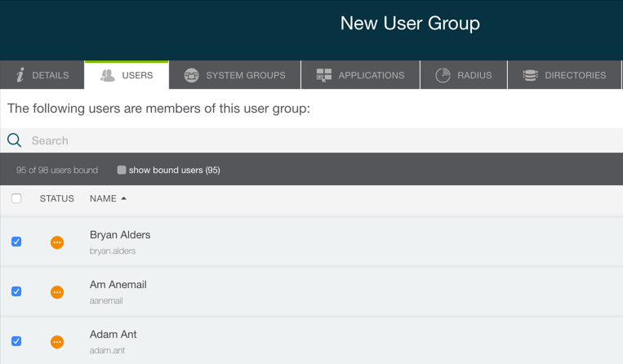Click the RADIUS radar icon

tap(443, 75)
